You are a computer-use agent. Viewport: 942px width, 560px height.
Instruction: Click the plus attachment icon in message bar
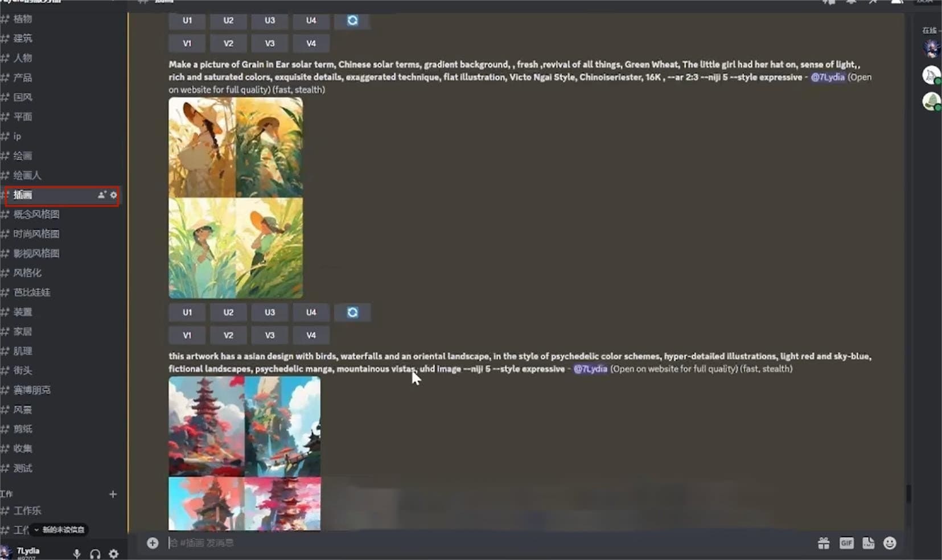tap(153, 543)
